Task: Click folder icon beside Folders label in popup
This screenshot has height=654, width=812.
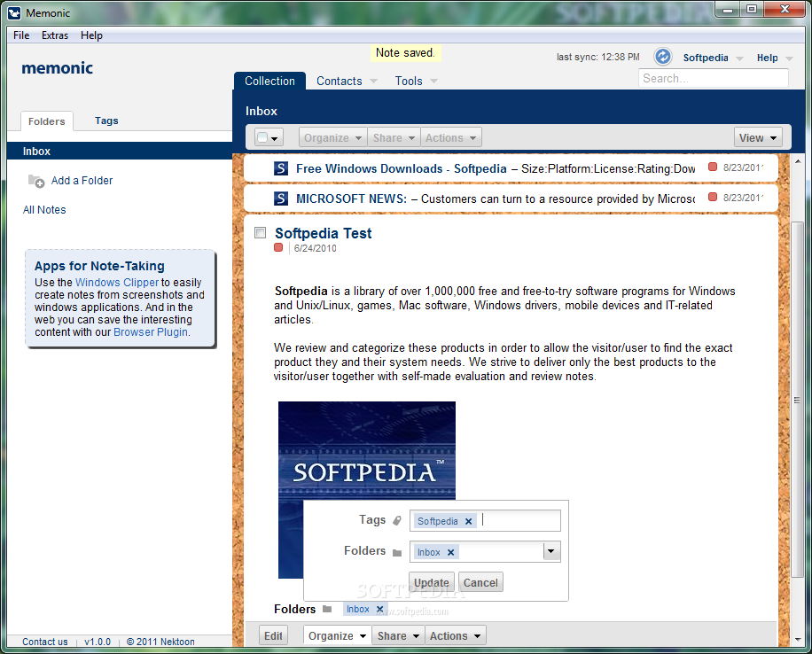Action: 397,552
